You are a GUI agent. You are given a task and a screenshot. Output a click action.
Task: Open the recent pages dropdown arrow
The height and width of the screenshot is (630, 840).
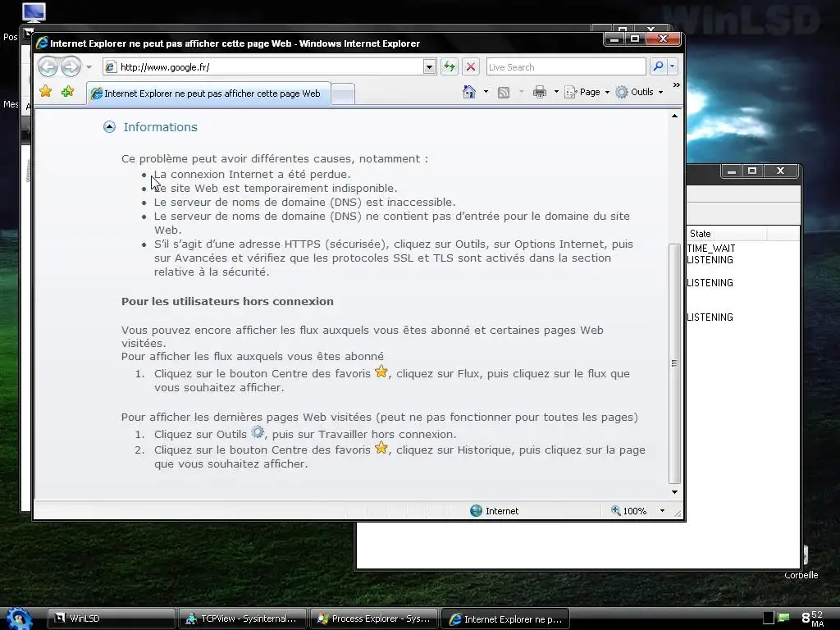tap(89, 67)
